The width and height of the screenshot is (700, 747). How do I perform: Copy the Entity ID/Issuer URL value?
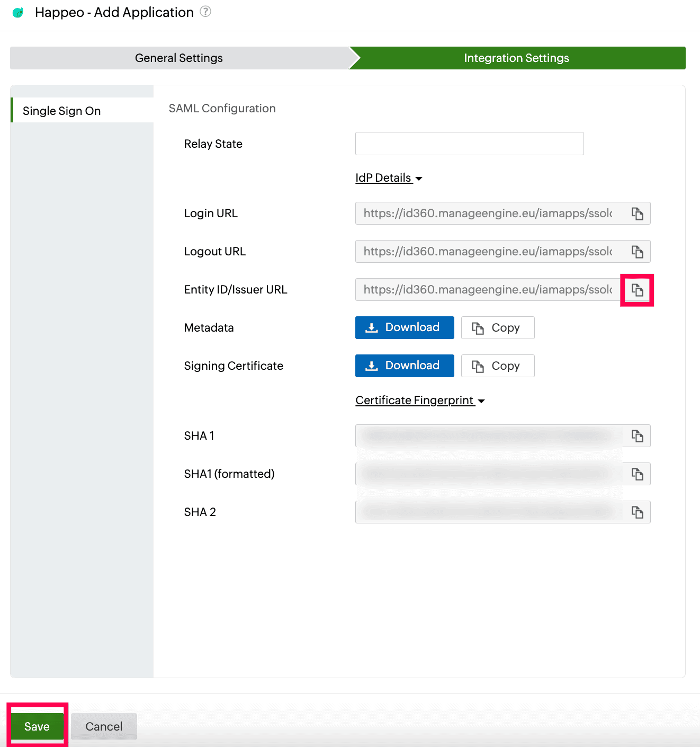[x=637, y=290]
